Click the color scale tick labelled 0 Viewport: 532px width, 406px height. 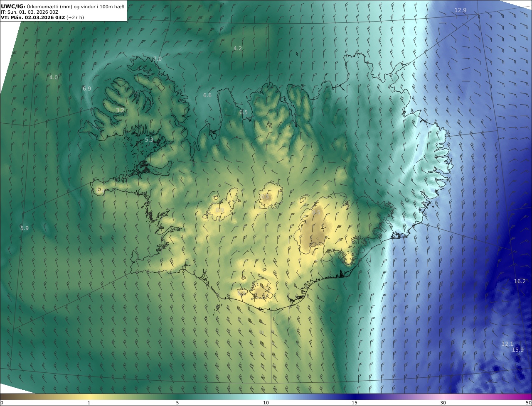pos(2,403)
